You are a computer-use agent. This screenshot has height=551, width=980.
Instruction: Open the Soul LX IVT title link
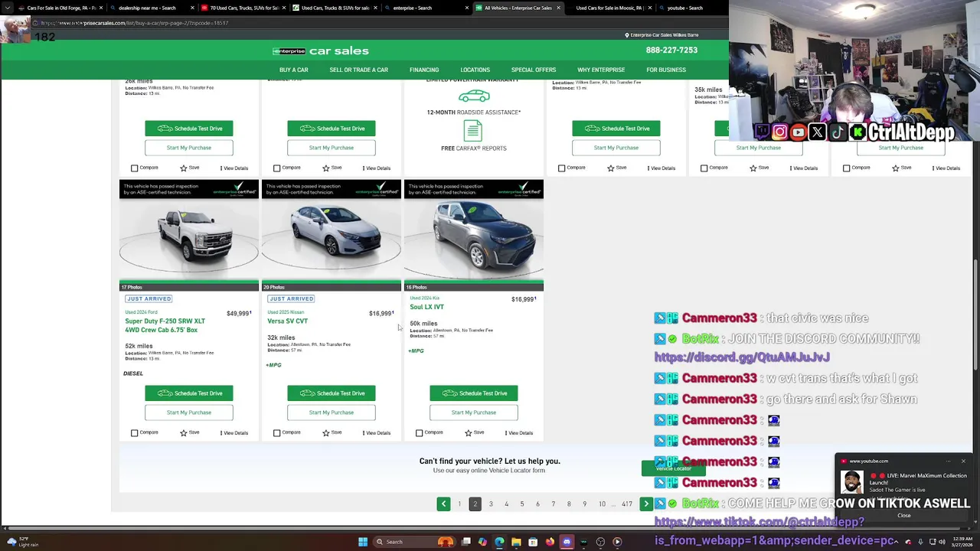(426, 307)
